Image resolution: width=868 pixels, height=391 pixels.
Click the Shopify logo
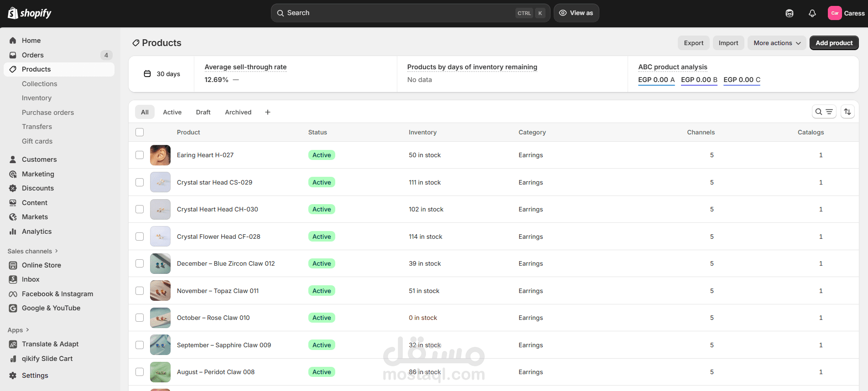[x=30, y=13]
